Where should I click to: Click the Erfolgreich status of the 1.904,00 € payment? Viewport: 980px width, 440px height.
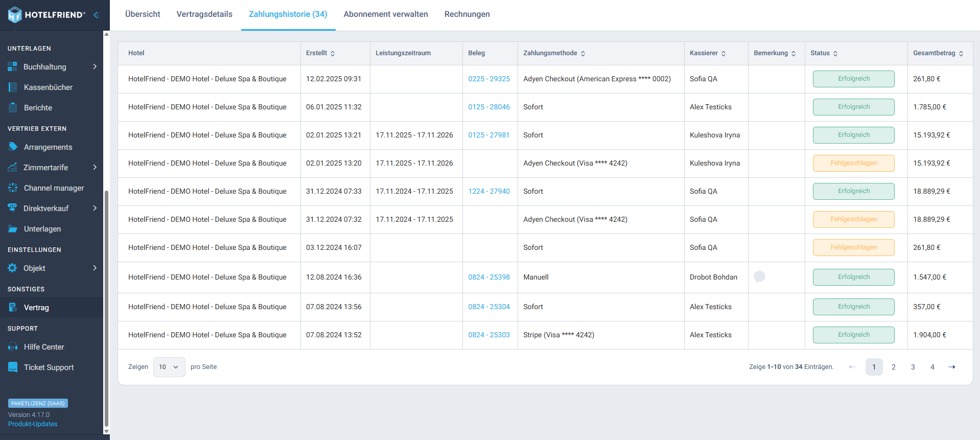[854, 335]
